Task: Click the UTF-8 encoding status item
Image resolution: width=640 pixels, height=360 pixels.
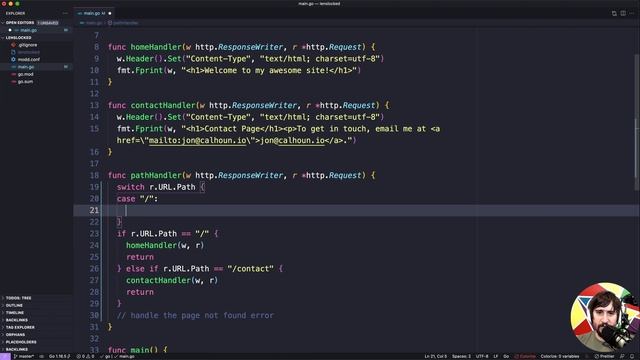Action: 482,357
